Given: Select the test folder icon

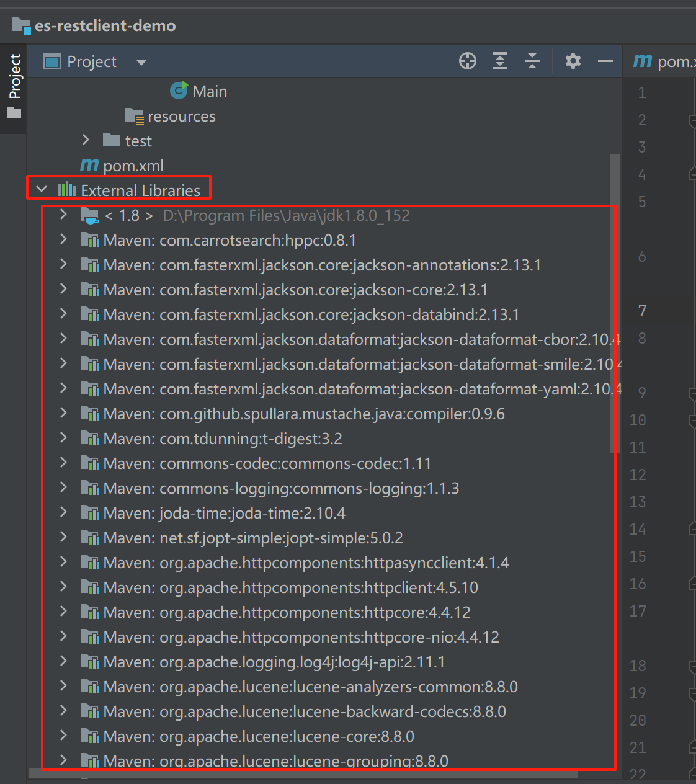Looking at the screenshot, I should 112,140.
